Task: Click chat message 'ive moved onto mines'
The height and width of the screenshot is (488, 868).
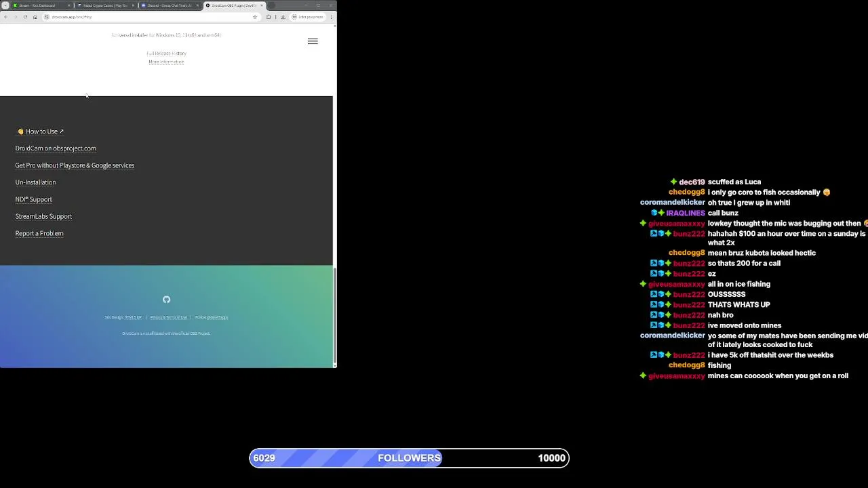Action: click(745, 325)
